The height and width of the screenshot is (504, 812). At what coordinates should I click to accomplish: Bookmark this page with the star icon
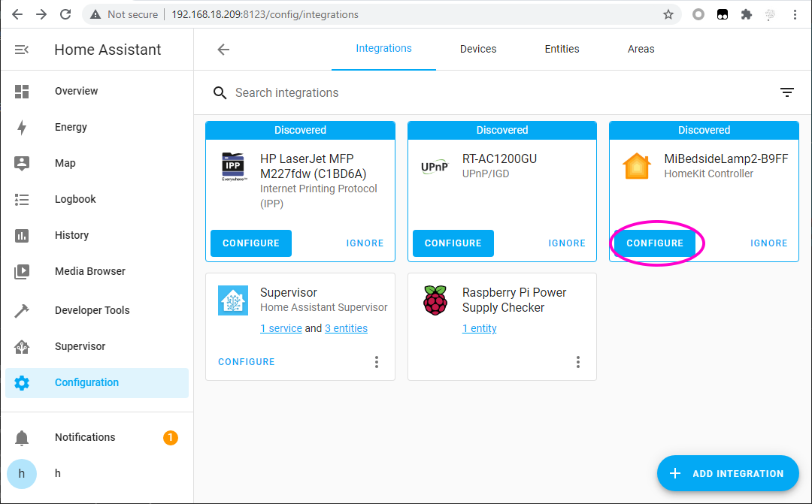[668, 14]
